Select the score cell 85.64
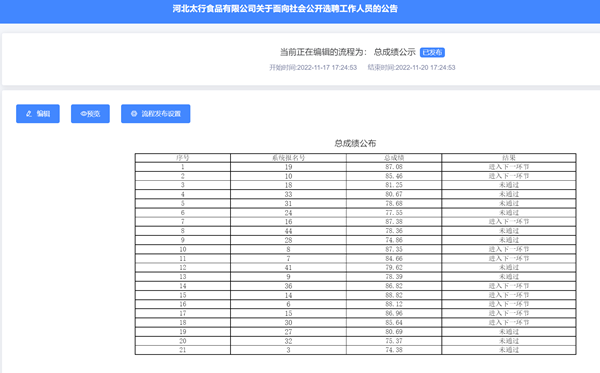 click(x=394, y=323)
